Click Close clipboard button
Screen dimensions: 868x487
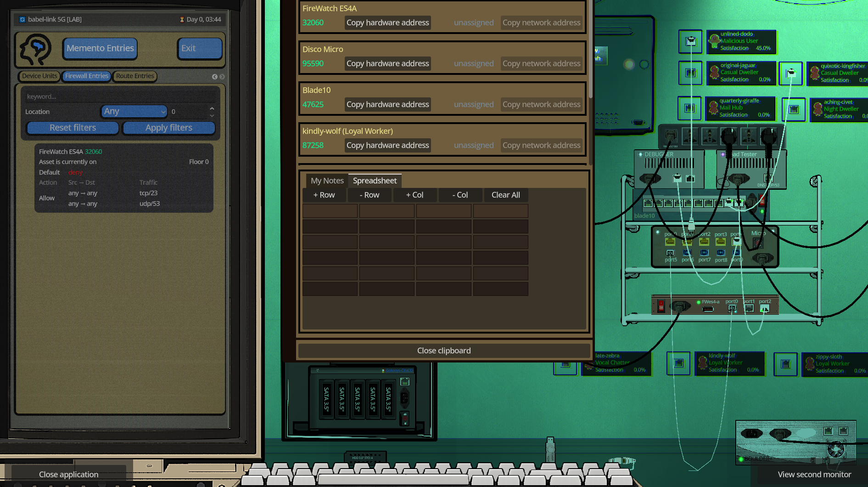pyautogui.click(x=444, y=351)
